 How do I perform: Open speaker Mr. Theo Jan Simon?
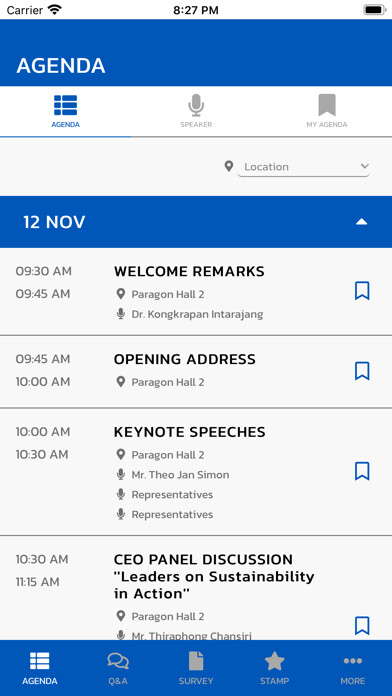click(x=180, y=475)
